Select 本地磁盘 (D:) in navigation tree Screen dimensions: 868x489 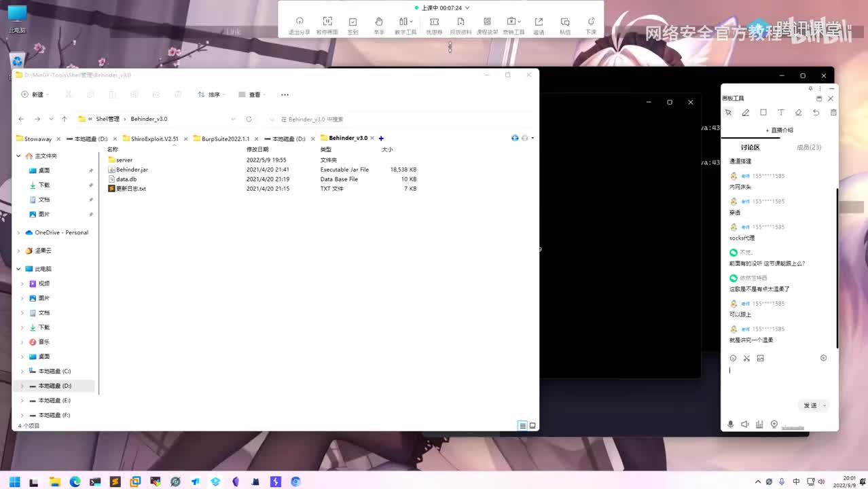54,386
